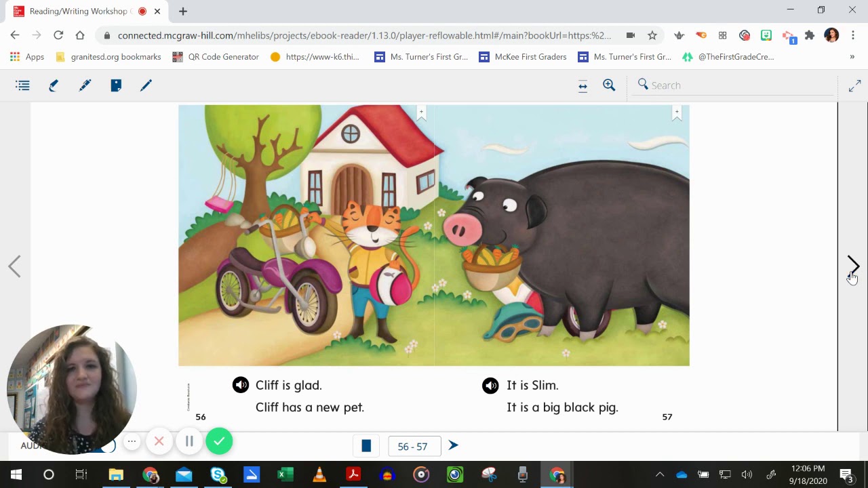The height and width of the screenshot is (488, 868).
Task: Select the thin pencil drawing tool
Action: [x=146, y=85]
